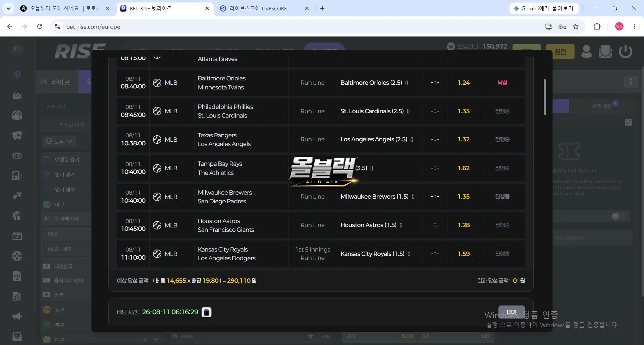Open the bet slip three-dot options menu
644x345 pixels.
coord(631,82)
